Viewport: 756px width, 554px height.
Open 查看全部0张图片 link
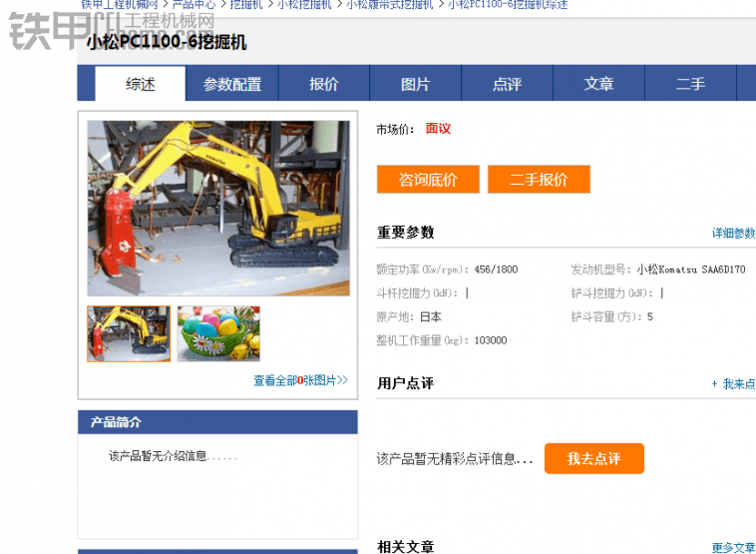[301, 380]
